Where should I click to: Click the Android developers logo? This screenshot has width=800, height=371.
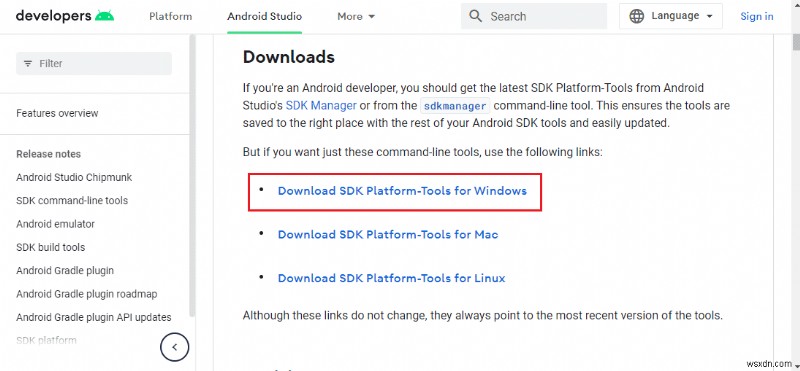click(65, 16)
